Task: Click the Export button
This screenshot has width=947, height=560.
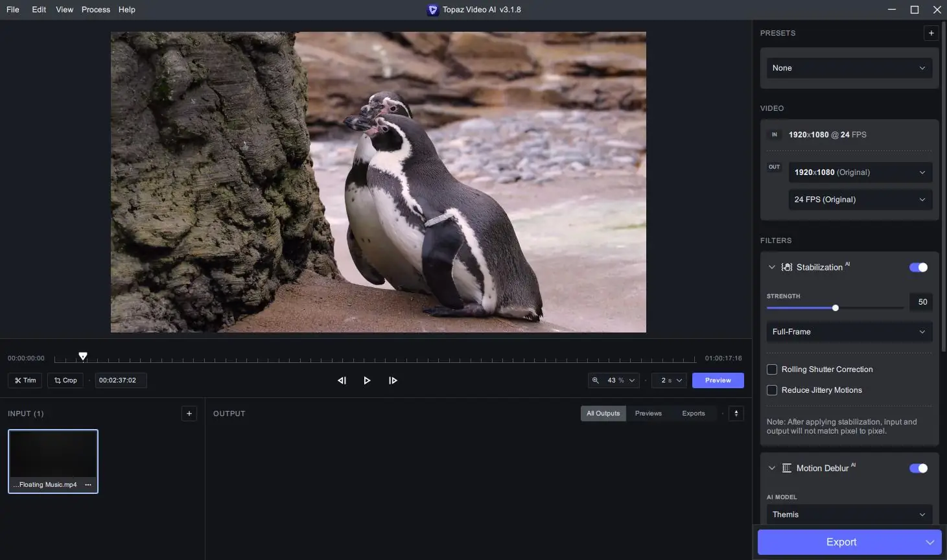Action: 841,542
